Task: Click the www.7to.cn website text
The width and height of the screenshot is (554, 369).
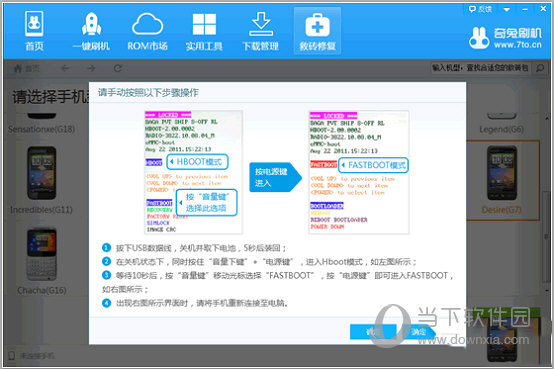Action: coord(518,45)
